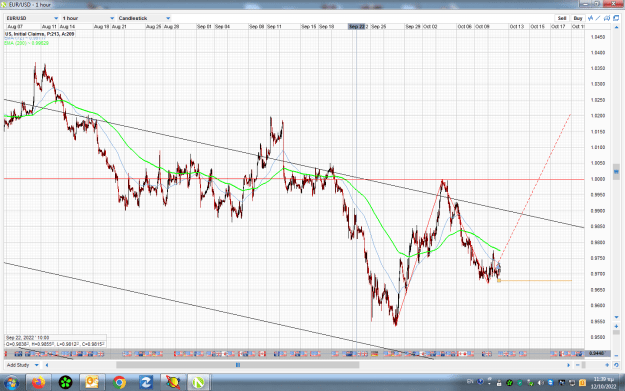Click the volume speaker icon in the system tray

[x=541, y=383]
